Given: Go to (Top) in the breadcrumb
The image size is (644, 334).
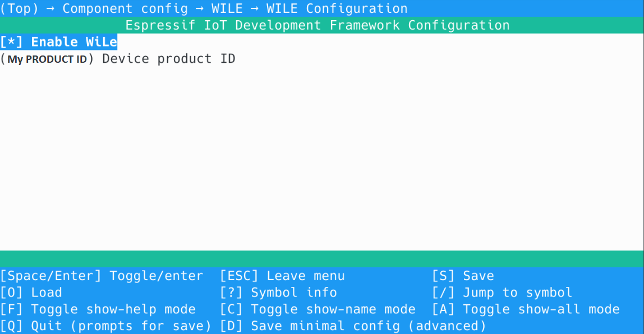Looking at the screenshot, I should (x=19, y=9).
